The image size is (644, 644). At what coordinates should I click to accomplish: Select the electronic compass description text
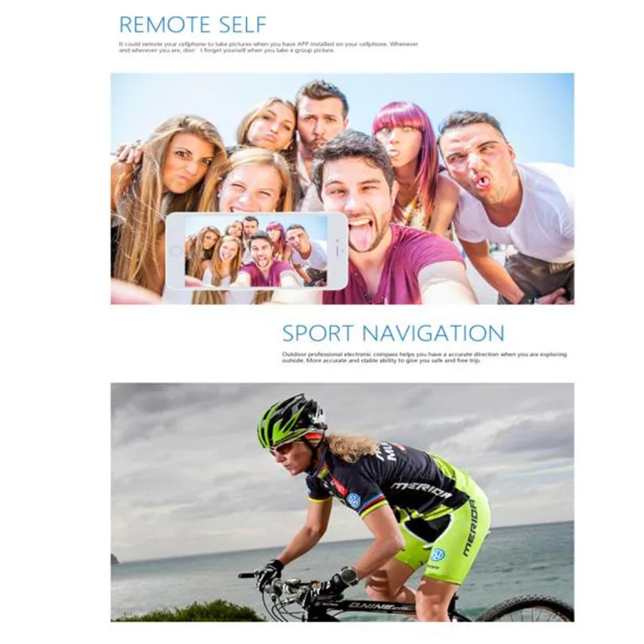click(424, 357)
